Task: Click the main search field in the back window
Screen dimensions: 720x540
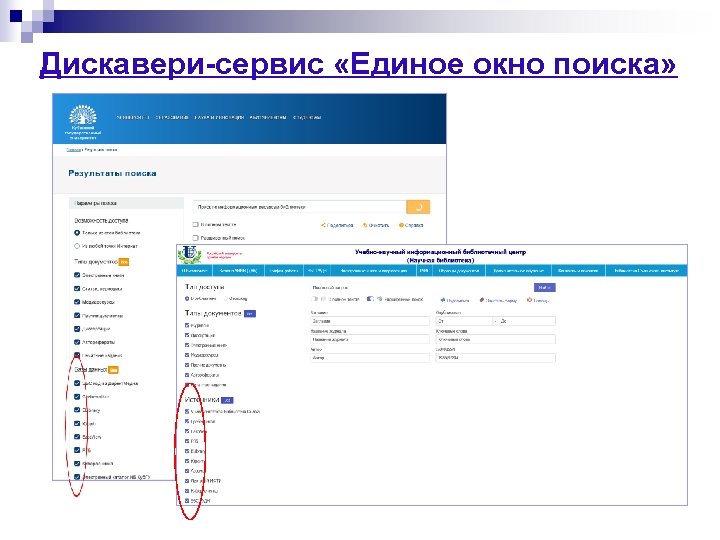Action: (x=299, y=207)
